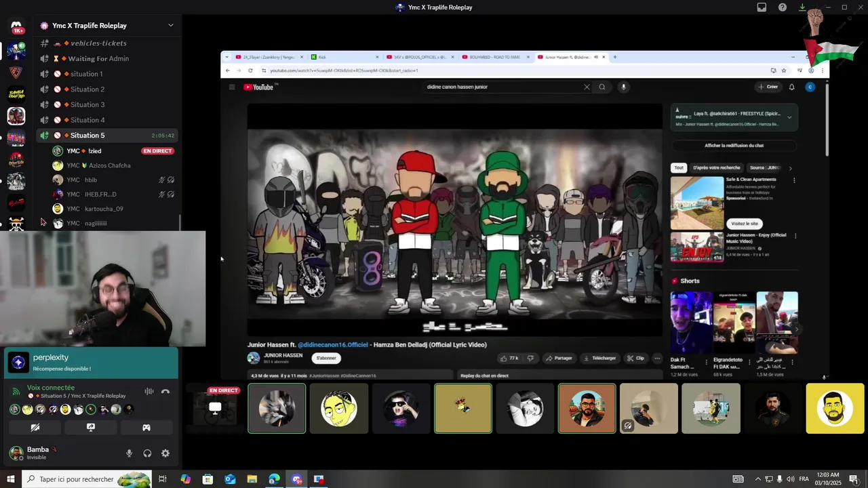The height and width of the screenshot is (488, 868).
Task: Open the perplexity reward banner
Action: 91,362
